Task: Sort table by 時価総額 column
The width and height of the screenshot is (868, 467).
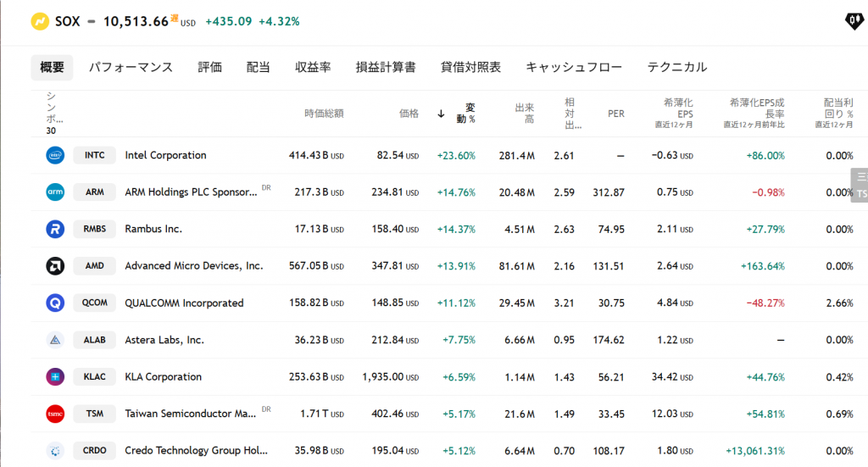Action: click(324, 114)
